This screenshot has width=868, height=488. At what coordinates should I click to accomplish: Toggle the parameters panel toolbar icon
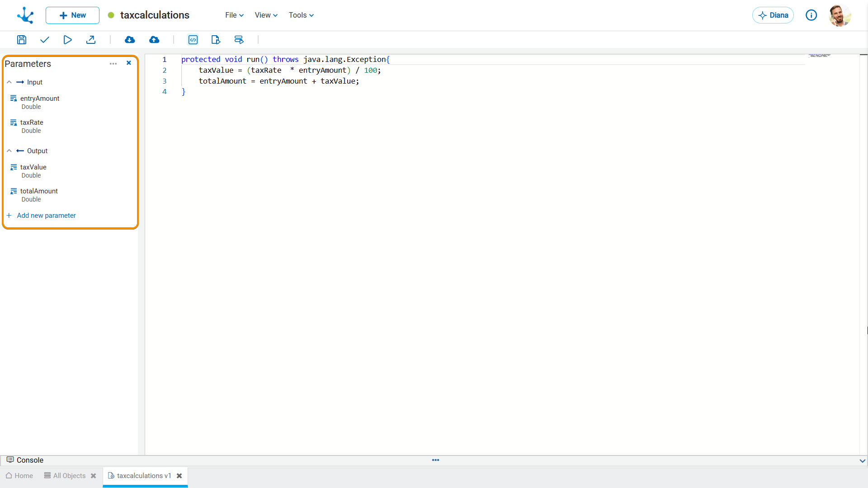[239, 40]
